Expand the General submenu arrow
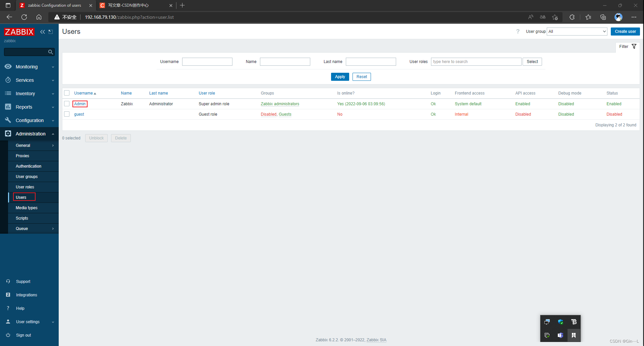The image size is (644, 346). point(53,146)
